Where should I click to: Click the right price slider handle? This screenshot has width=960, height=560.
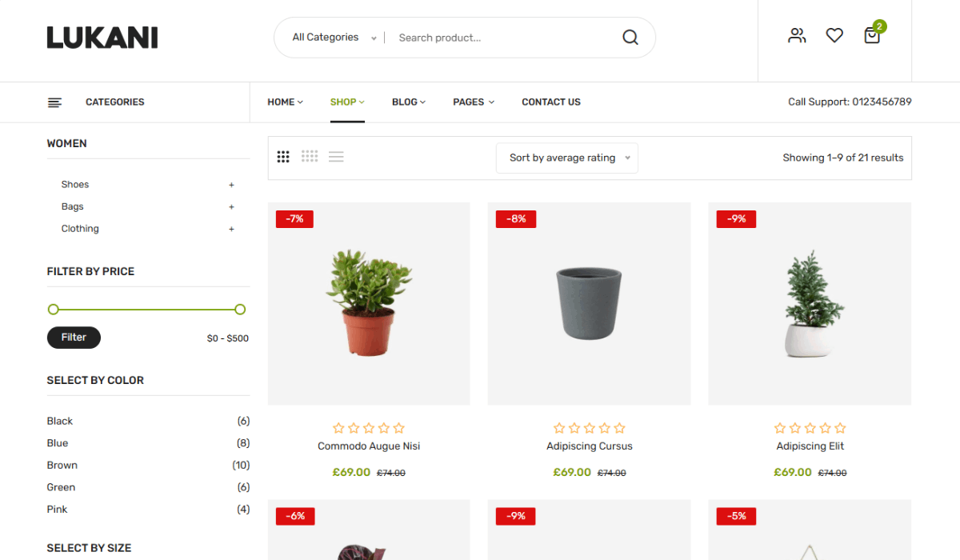coord(240,310)
